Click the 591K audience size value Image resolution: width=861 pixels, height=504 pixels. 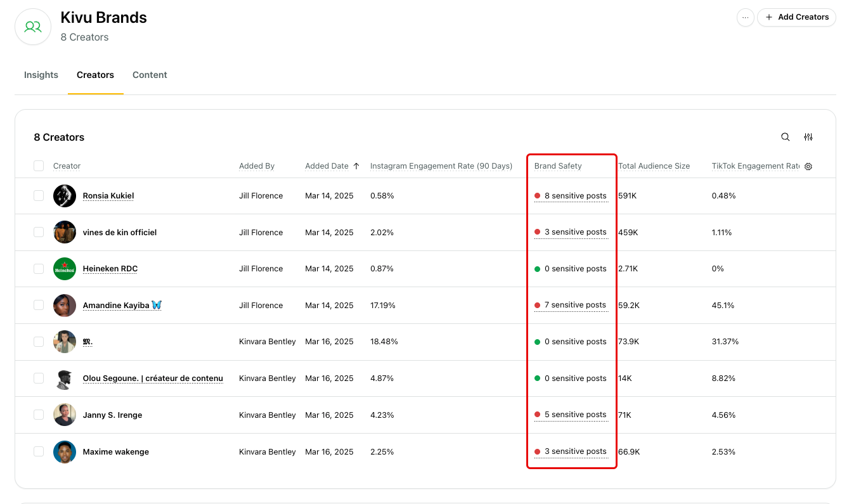(627, 196)
